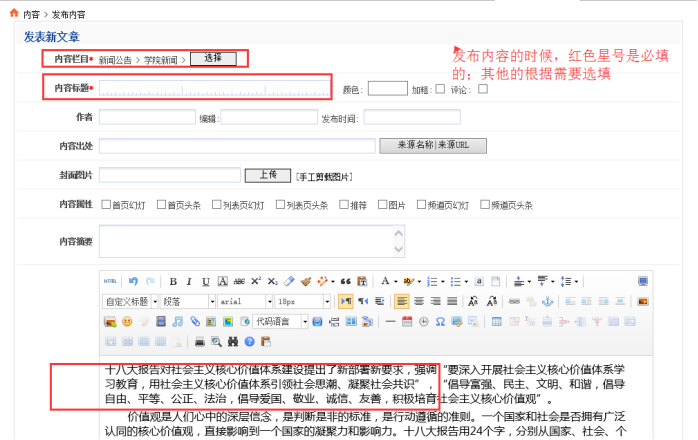The height and width of the screenshot is (440, 698).
Task: Apply italic formatting in the editor
Action: (x=188, y=281)
